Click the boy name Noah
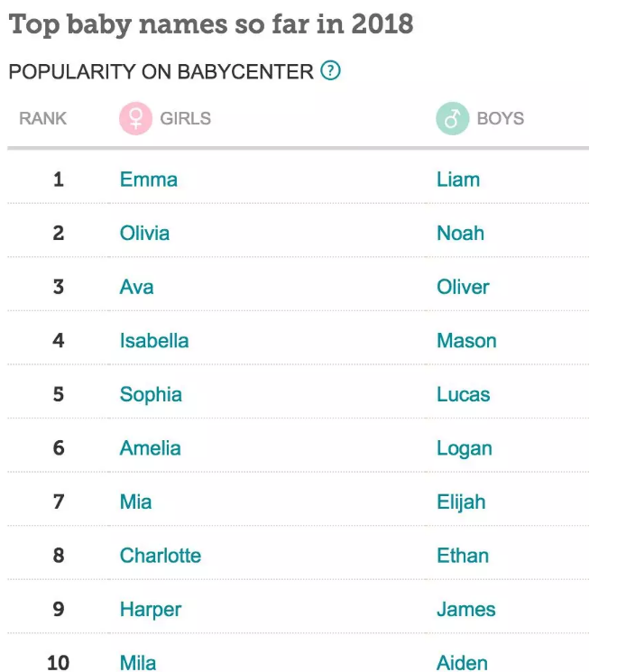This screenshot has width=617, height=672. click(461, 233)
